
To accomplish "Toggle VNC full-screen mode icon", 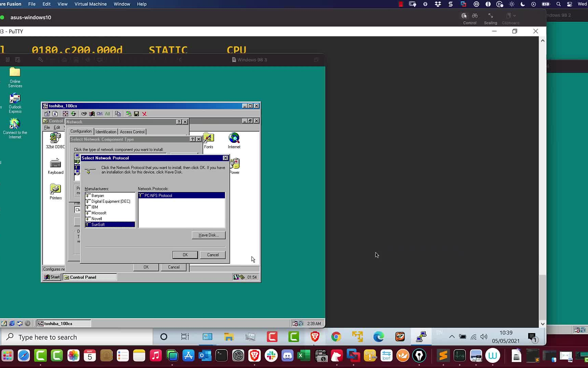I will [65, 114].
